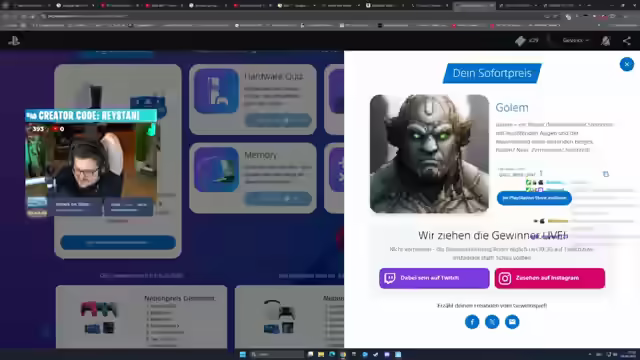Open Microsoft Edge from the taskbar

tap(332, 354)
